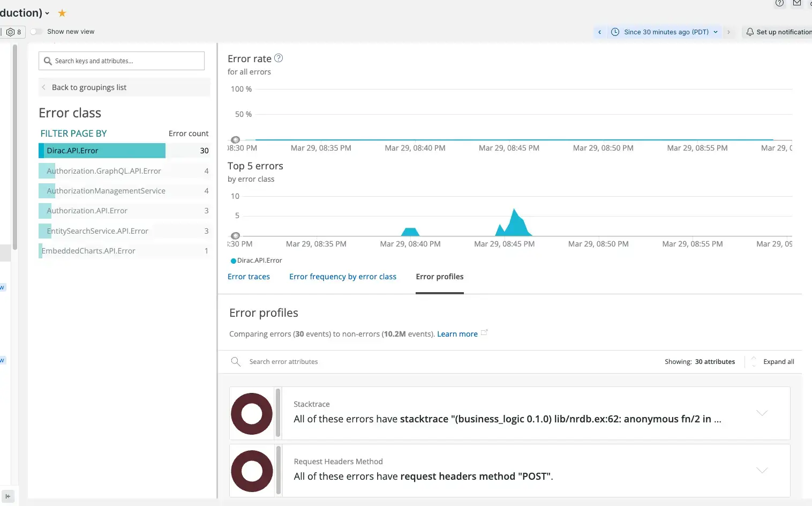Expand the Stacktrace error profile row
The height and width of the screenshot is (506, 812).
pyautogui.click(x=762, y=413)
